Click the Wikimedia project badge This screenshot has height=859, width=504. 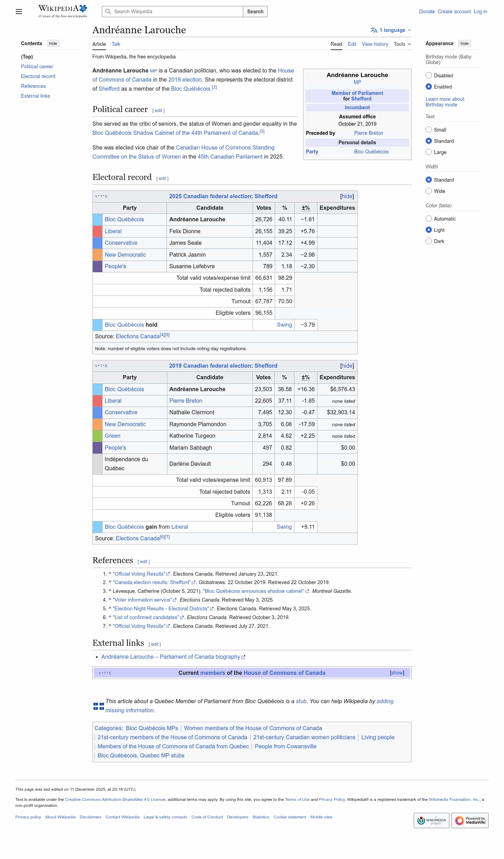point(431,820)
